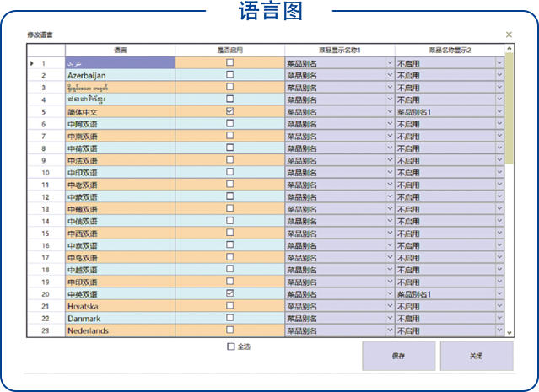The height and width of the screenshot is (392, 539).
Task: Select the Nederlands language cell
Action: [121, 330]
